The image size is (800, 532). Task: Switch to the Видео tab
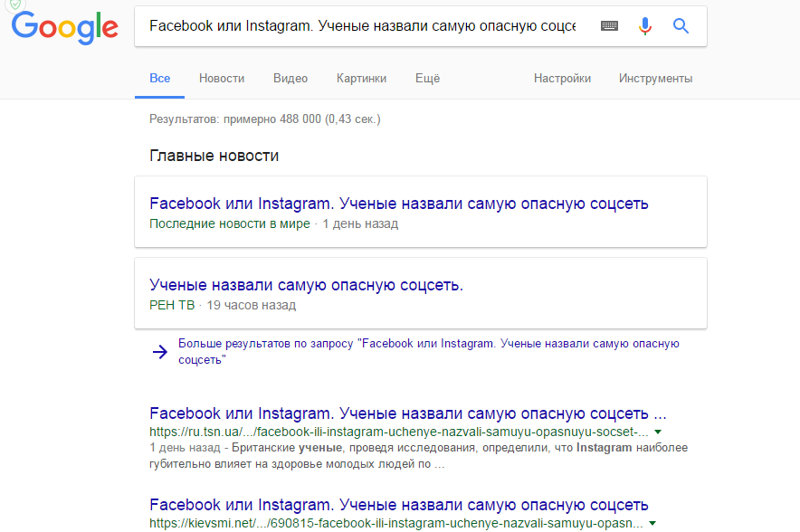(290, 79)
